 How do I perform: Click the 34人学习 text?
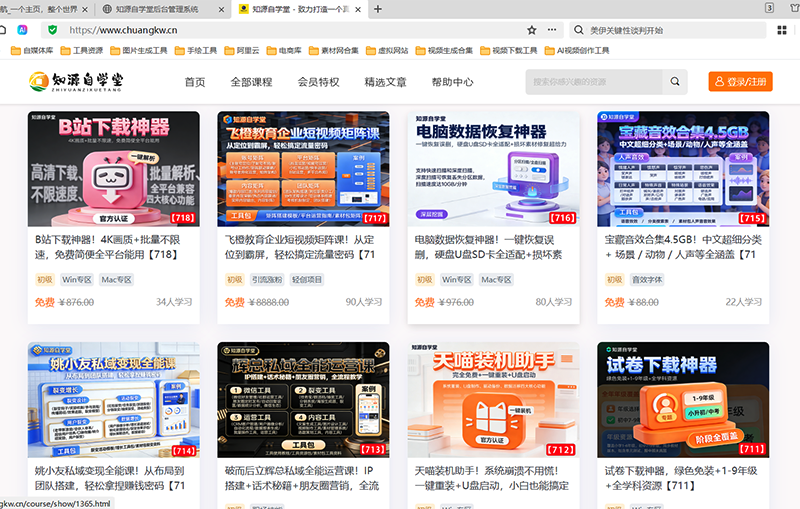(x=174, y=302)
